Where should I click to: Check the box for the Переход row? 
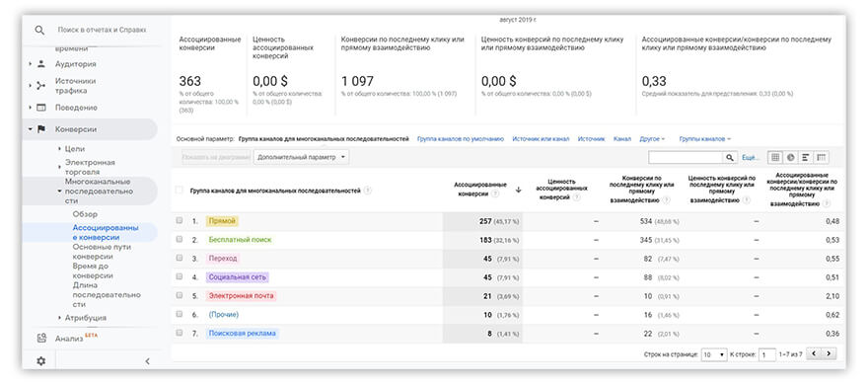tap(179, 258)
